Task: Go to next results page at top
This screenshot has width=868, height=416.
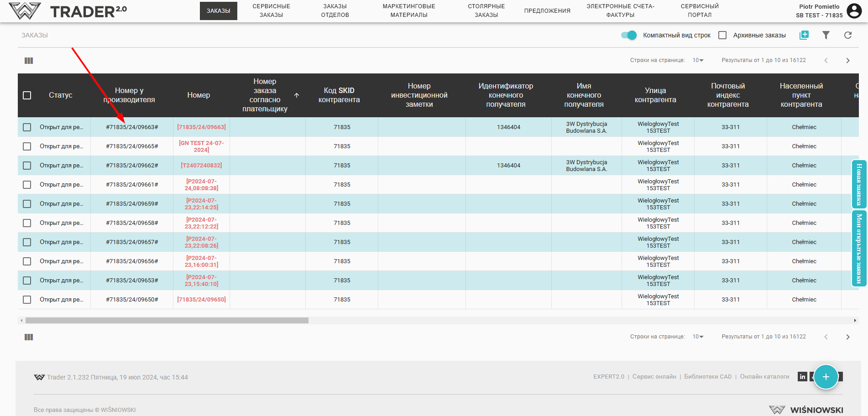Action: click(847, 61)
